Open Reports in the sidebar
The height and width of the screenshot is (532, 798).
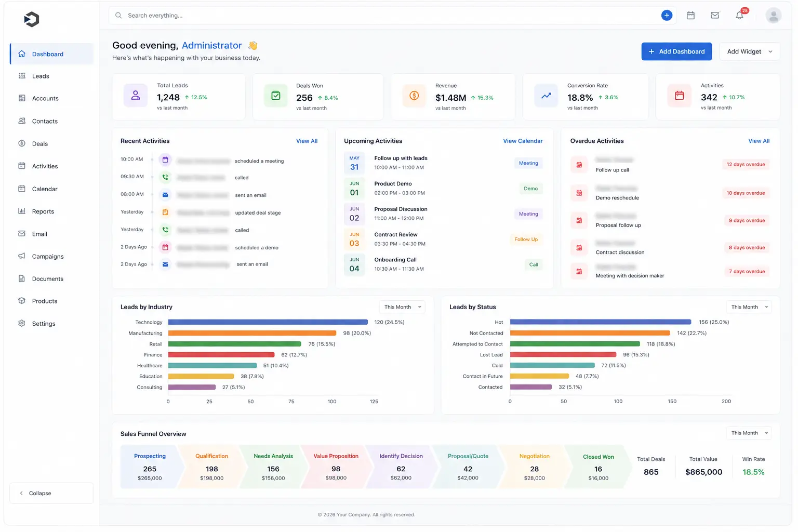click(51, 211)
